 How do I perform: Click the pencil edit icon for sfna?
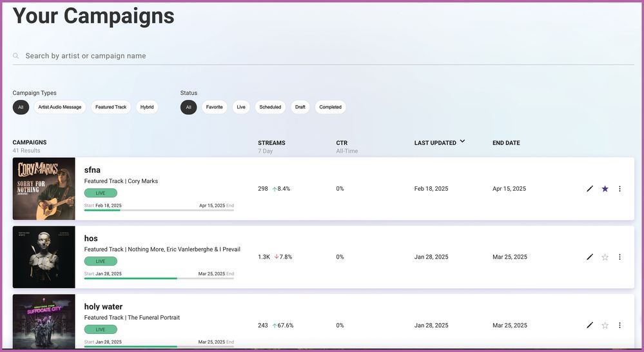(589, 189)
